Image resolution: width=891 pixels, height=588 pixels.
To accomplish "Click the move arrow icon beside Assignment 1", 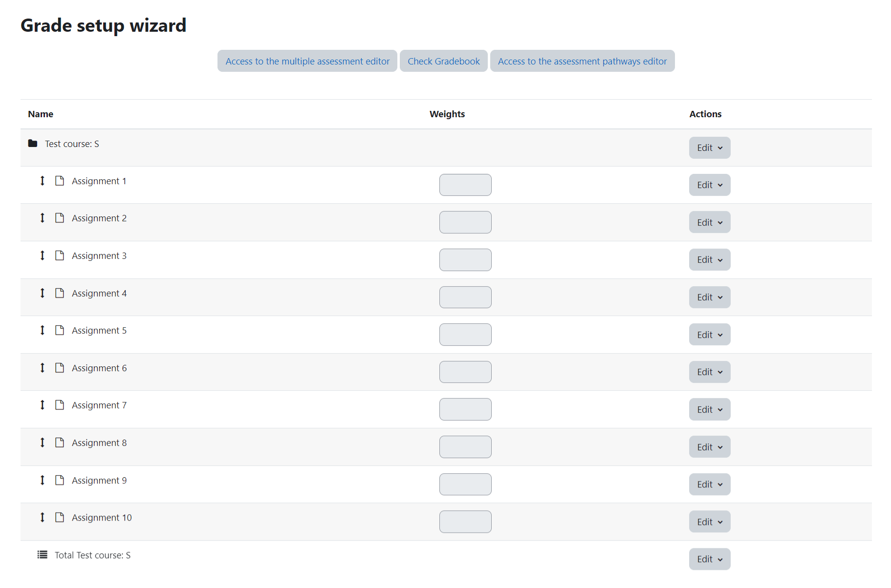I will coord(43,181).
